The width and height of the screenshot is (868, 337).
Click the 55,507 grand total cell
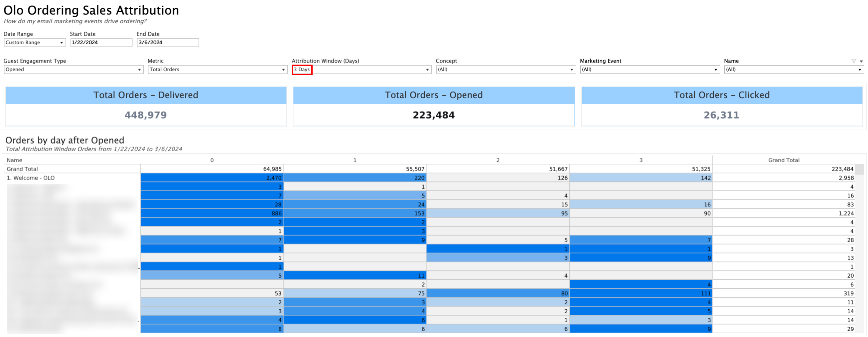click(x=355, y=169)
